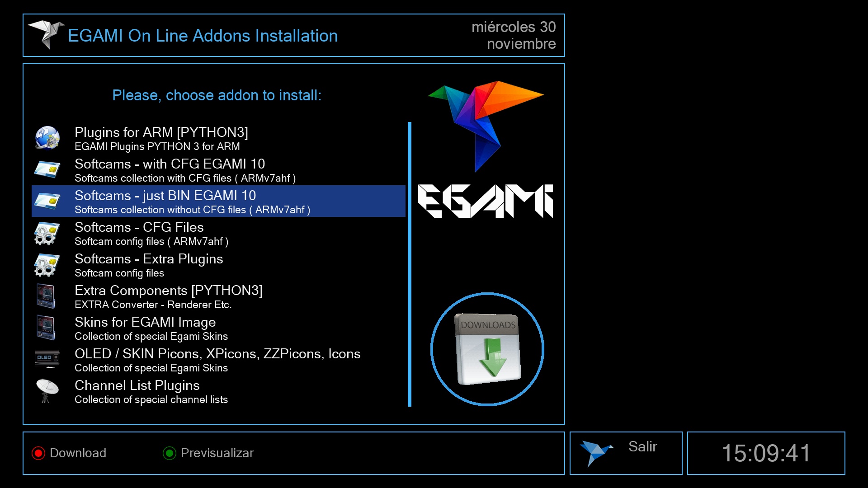Click the OLED display icon
Viewport: 868px width, 488px height.
(x=47, y=359)
